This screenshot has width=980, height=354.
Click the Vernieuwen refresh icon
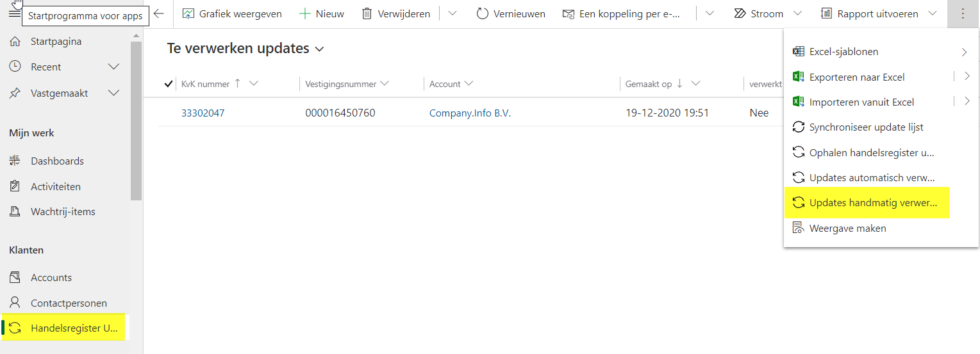(482, 13)
